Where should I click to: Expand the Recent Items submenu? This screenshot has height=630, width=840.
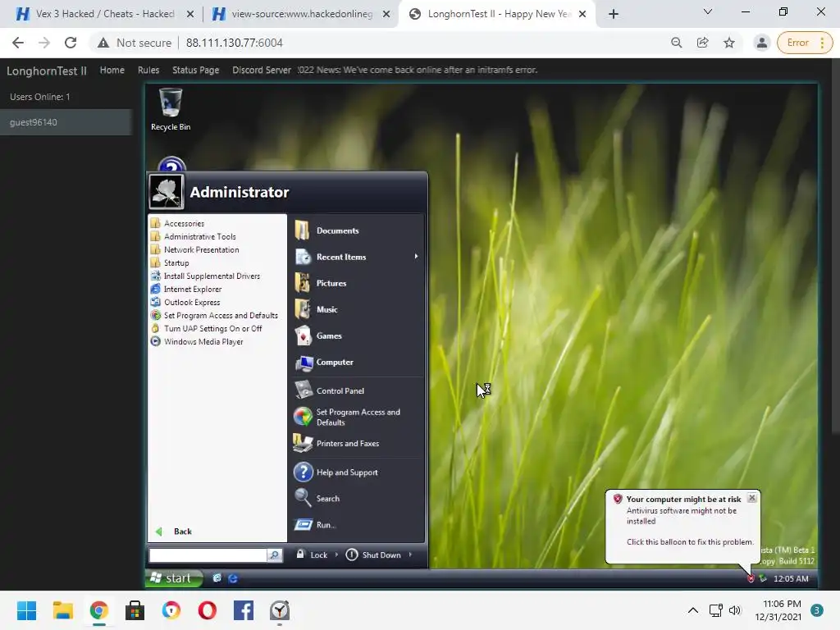[416, 257]
